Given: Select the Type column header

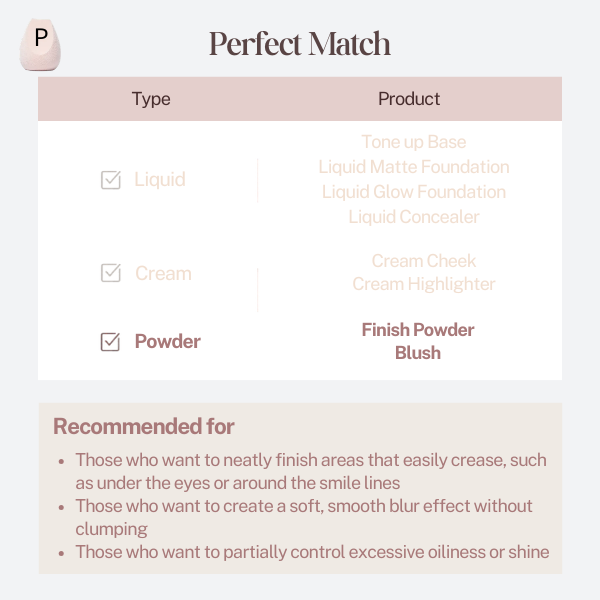Looking at the screenshot, I should click(x=151, y=99).
